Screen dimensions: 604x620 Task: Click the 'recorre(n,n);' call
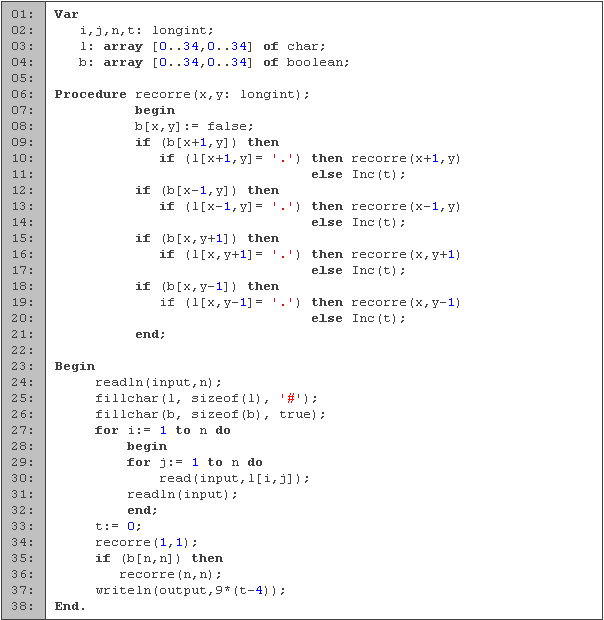click(x=170, y=574)
